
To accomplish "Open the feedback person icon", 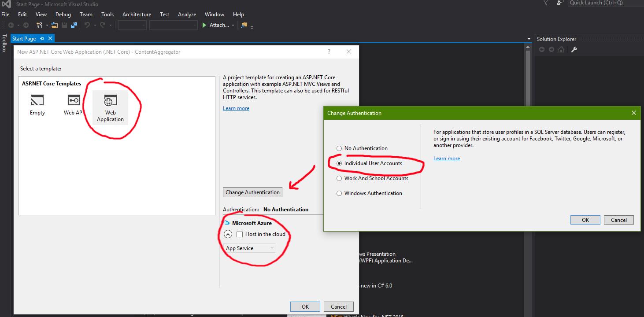I will (x=560, y=3).
